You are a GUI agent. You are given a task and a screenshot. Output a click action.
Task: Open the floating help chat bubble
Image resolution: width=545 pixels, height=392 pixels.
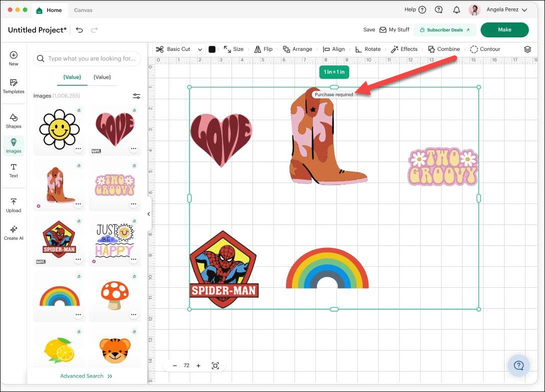(x=519, y=365)
